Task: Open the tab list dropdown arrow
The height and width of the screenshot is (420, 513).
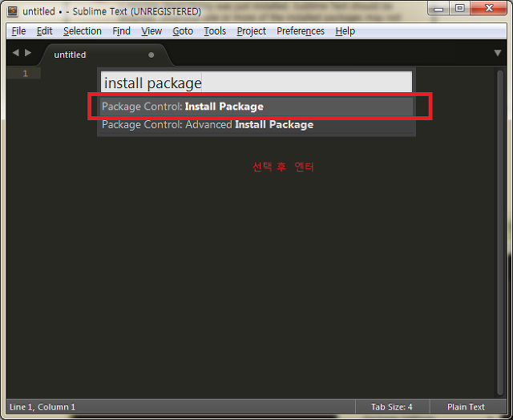Action: click(x=498, y=53)
